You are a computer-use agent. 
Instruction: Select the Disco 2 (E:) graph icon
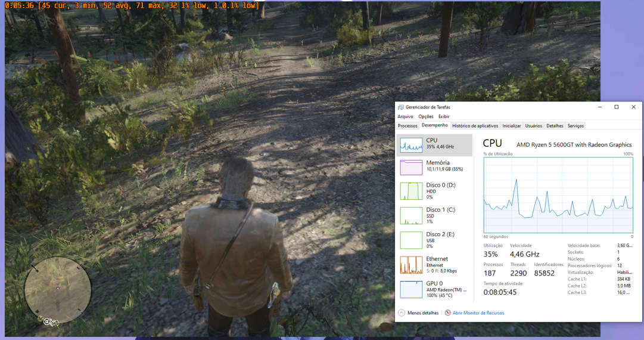click(411, 240)
